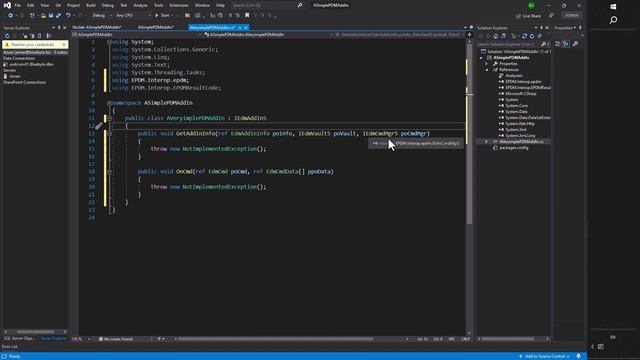The width and height of the screenshot is (640, 360).
Task: Open the File menu
Action: click(x=18, y=5)
